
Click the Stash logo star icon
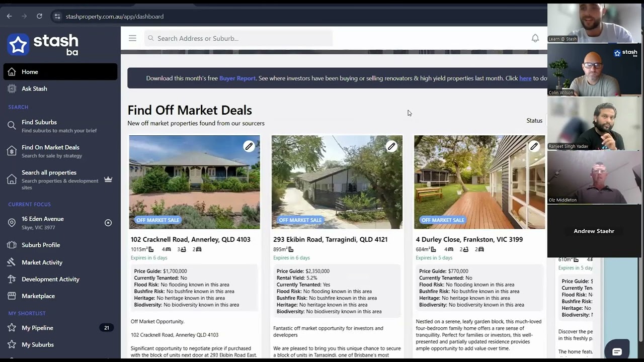pos(19,45)
